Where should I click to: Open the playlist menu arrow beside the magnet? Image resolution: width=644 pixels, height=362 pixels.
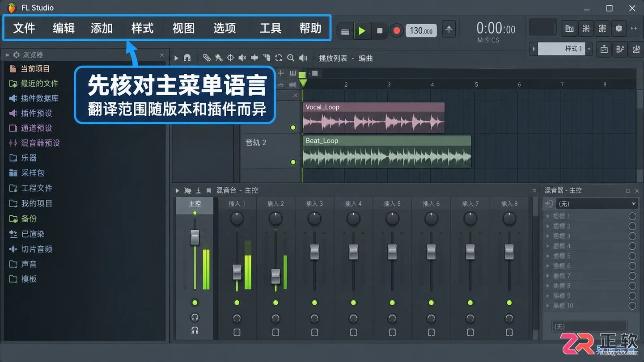coord(176,58)
